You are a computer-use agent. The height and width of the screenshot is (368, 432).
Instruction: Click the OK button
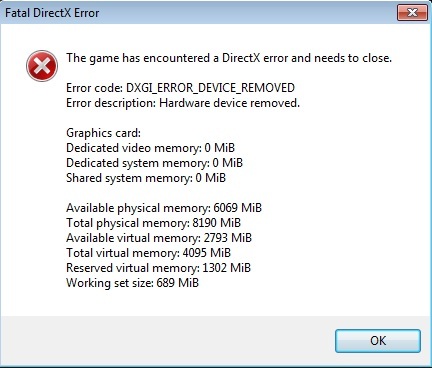(378, 341)
